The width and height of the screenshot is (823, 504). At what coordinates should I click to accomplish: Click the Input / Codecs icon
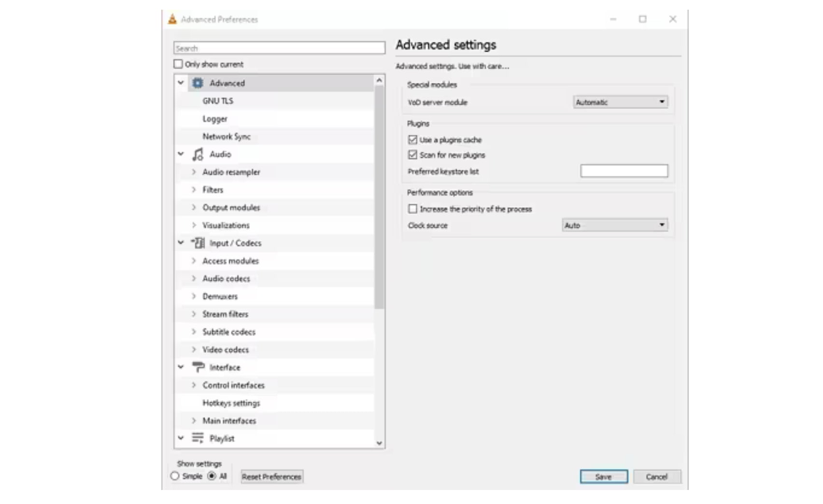198,243
